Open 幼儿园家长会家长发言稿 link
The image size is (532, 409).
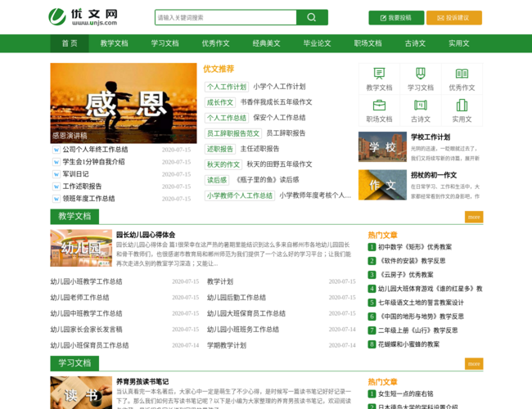(86, 330)
